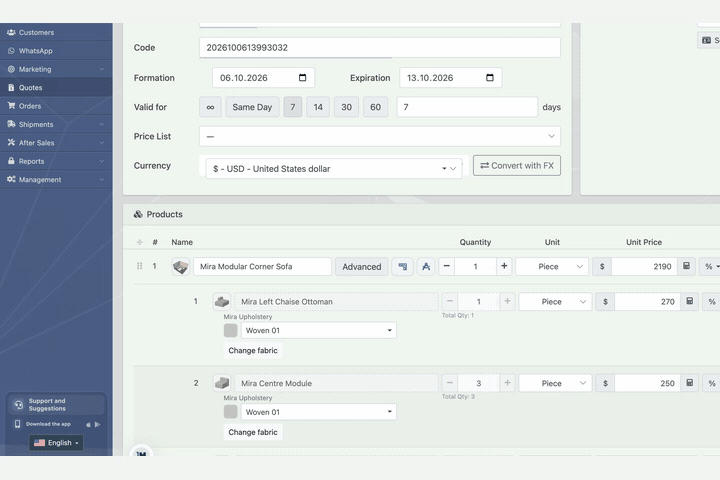The width and height of the screenshot is (720, 480).
Task: Click the paint roller icon beside Advanced
Action: (x=403, y=266)
